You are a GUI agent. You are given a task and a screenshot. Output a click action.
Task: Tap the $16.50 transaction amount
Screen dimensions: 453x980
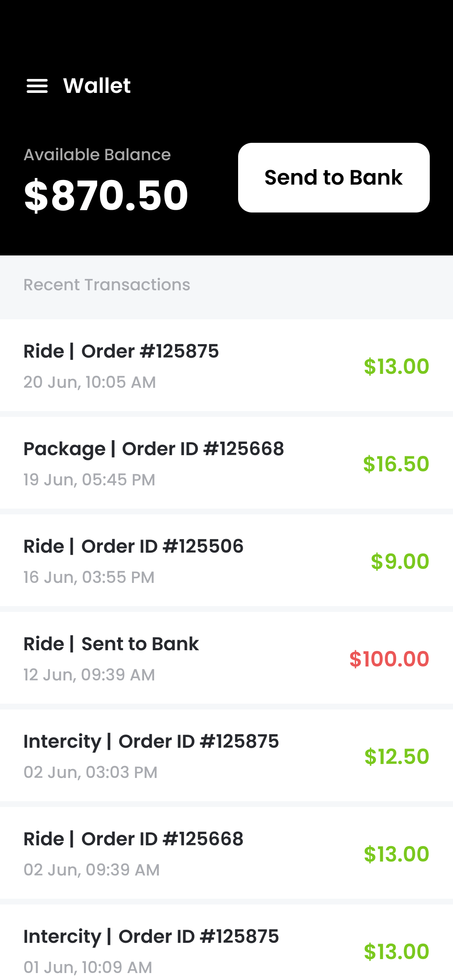tap(396, 464)
